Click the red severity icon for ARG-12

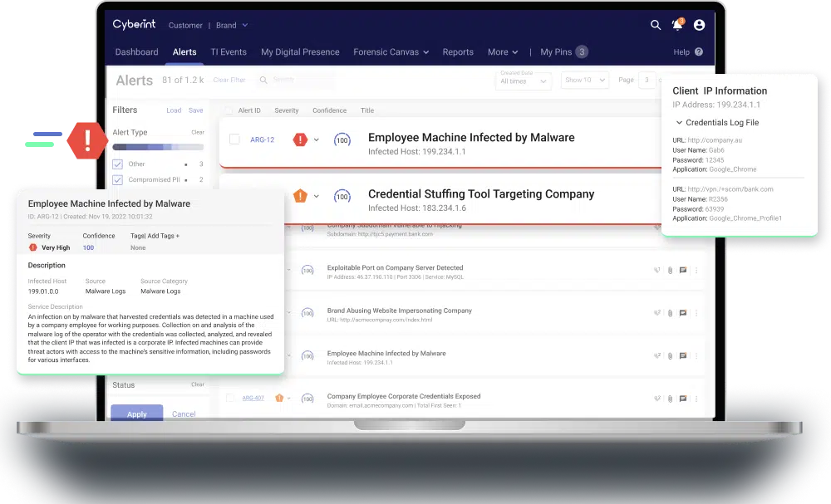(300, 139)
